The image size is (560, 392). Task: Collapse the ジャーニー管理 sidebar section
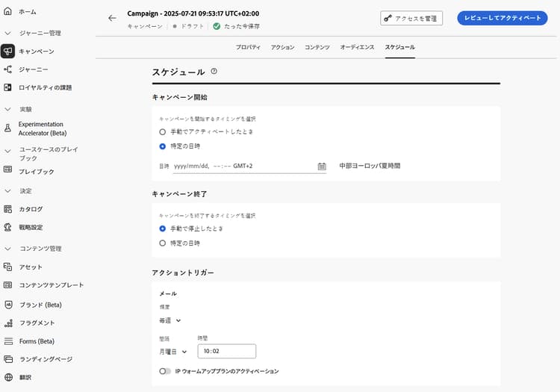tap(8, 34)
